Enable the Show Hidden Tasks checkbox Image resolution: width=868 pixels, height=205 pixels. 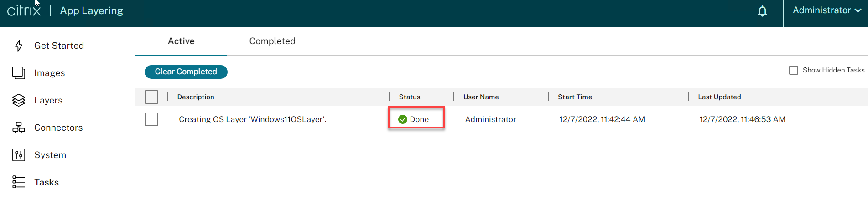tap(794, 70)
